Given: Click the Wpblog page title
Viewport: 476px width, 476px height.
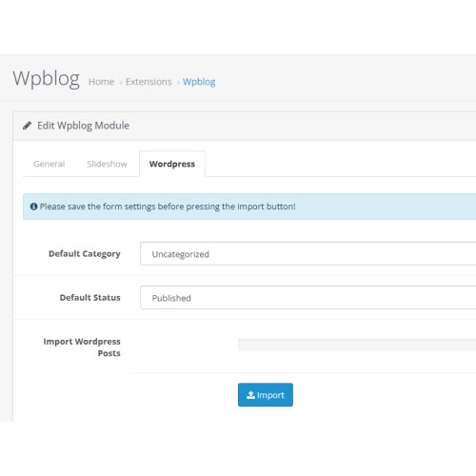Looking at the screenshot, I should 47,79.
